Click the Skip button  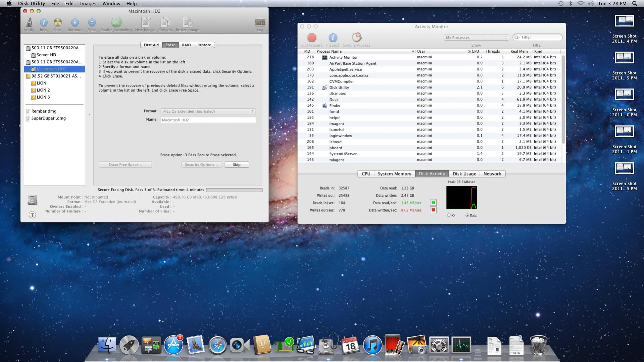click(x=237, y=165)
